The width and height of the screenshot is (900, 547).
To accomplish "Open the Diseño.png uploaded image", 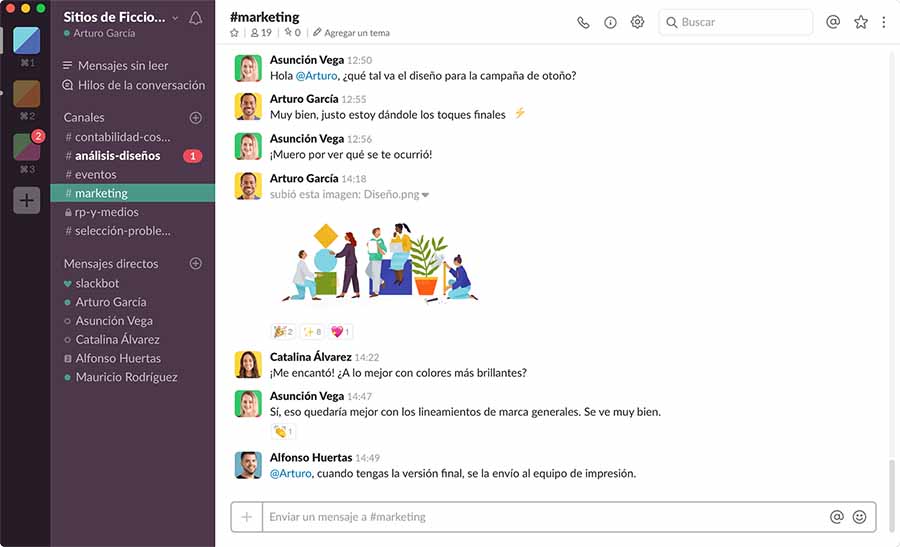I will [380, 262].
